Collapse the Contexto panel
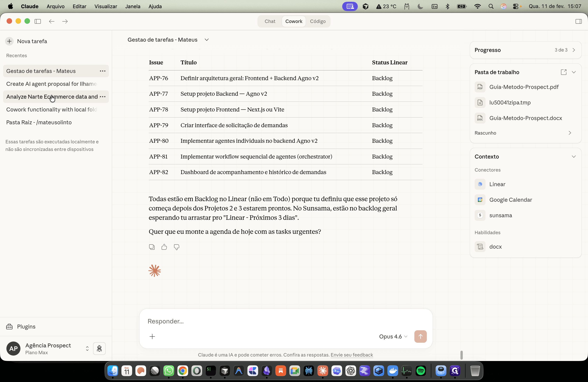 574,157
